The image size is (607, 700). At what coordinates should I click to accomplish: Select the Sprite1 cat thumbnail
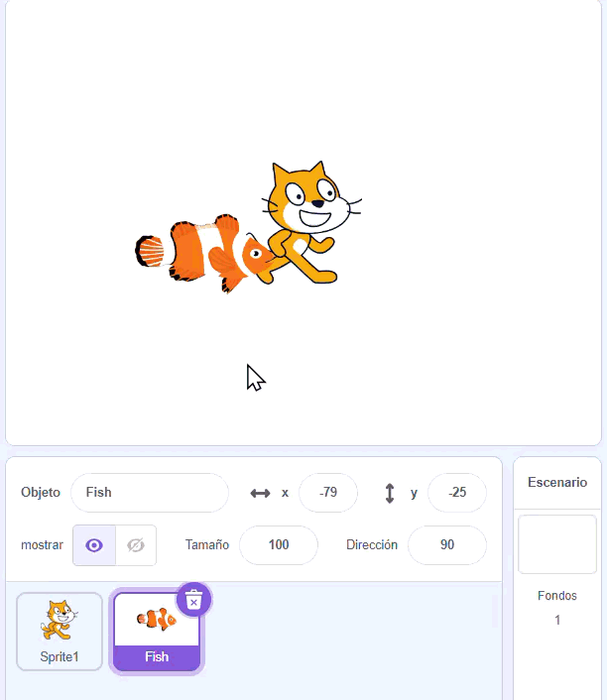pyautogui.click(x=60, y=632)
